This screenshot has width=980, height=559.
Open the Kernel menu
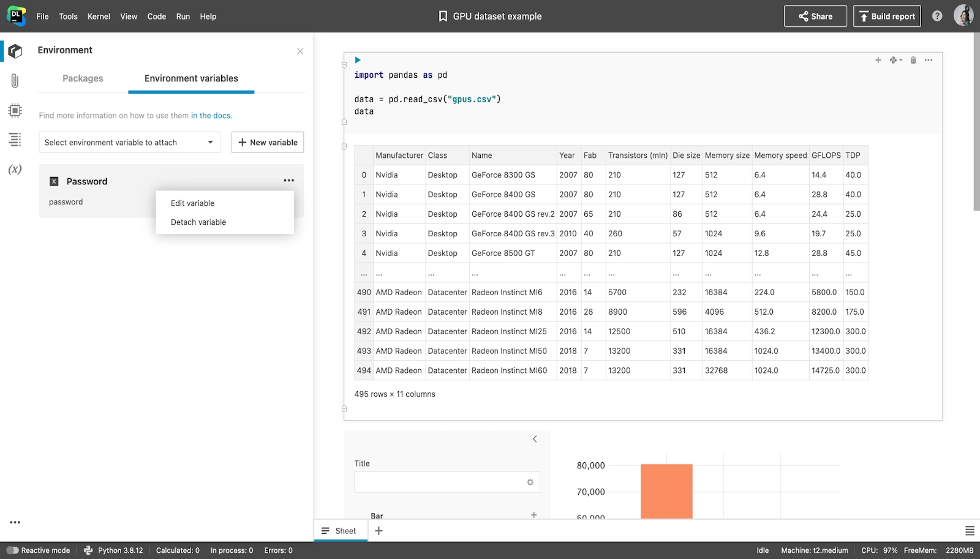pyautogui.click(x=99, y=17)
